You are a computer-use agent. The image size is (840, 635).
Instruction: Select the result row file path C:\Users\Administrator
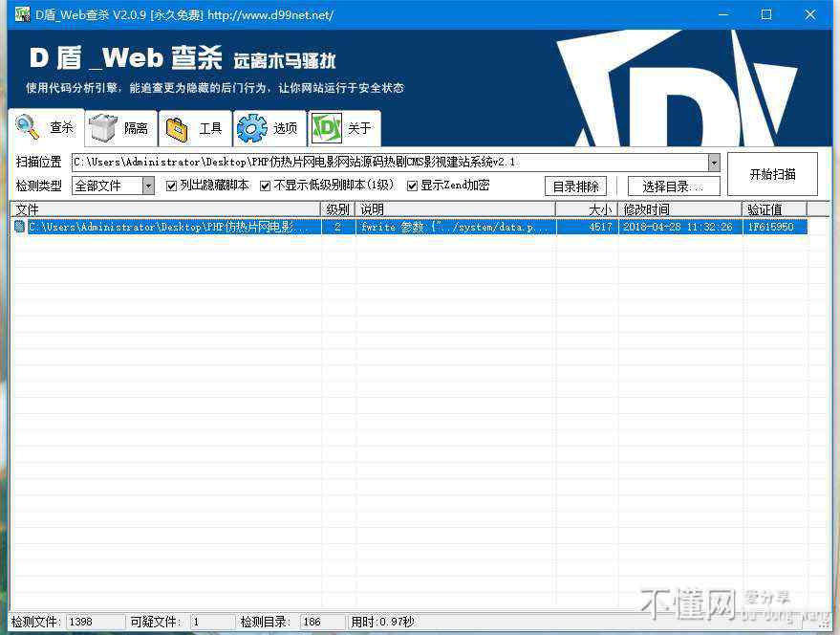(x=169, y=227)
